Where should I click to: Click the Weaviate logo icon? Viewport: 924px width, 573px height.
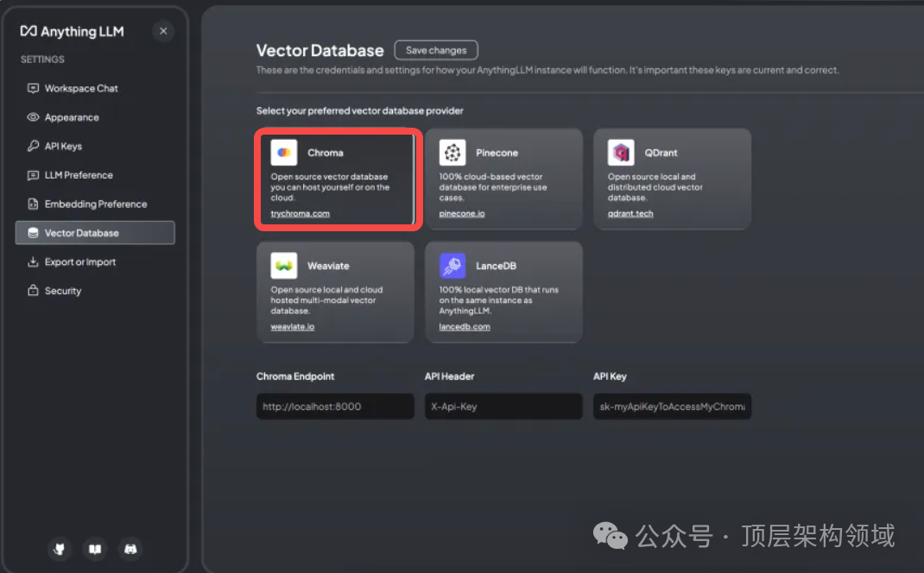pyautogui.click(x=283, y=266)
